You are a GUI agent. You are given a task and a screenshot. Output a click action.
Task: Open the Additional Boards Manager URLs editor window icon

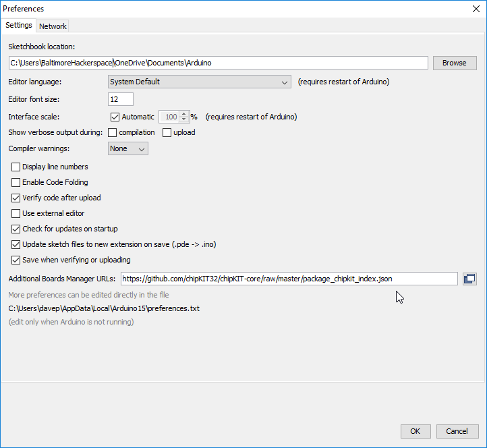[x=469, y=279]
